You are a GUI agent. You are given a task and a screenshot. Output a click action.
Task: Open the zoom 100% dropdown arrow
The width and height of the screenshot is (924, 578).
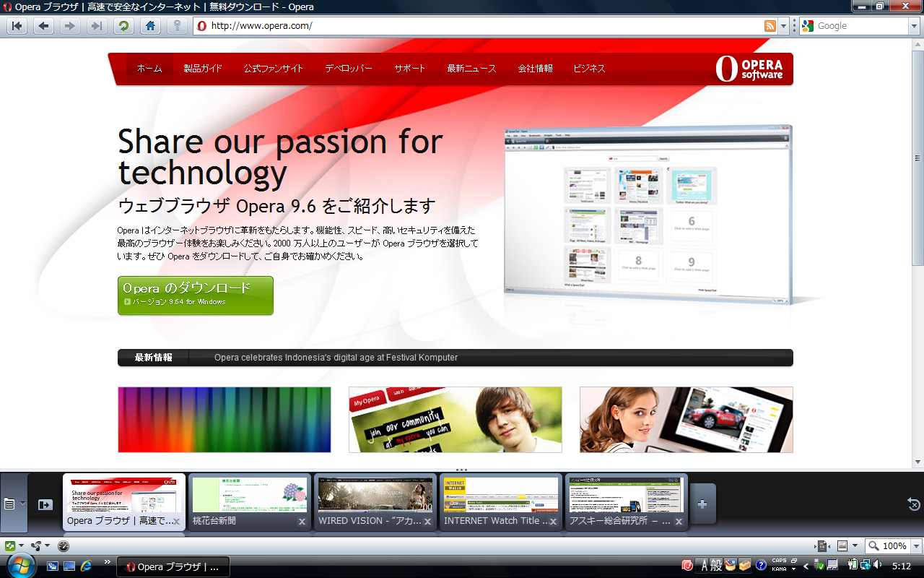917,546
